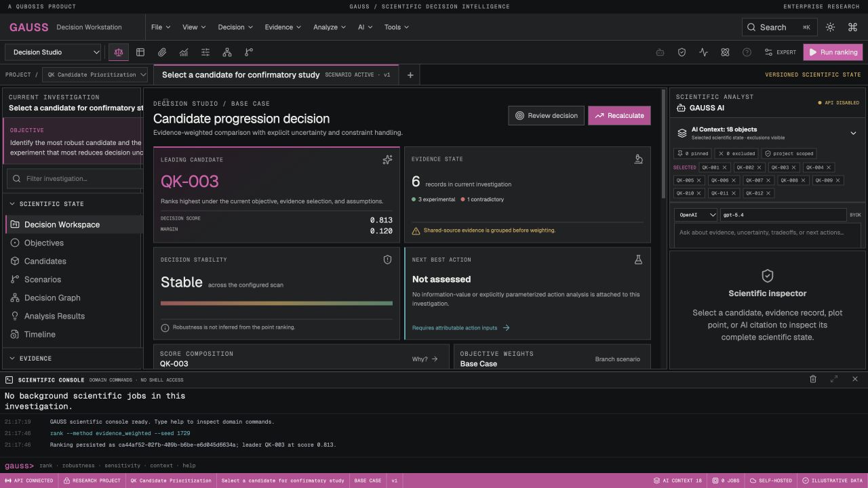The width and height of the screenshot is (868, 488).
Task: Click the Review decision button
Action: click(x=546, y=115)
